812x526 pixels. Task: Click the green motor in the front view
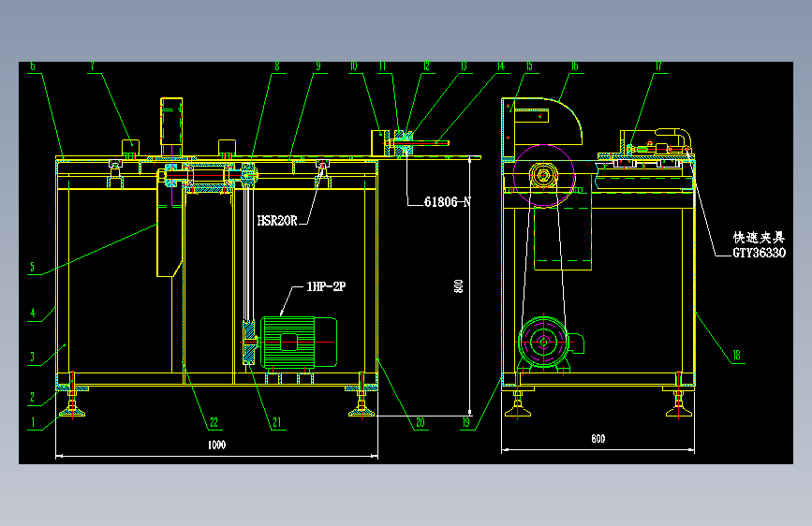pos(299,343)
